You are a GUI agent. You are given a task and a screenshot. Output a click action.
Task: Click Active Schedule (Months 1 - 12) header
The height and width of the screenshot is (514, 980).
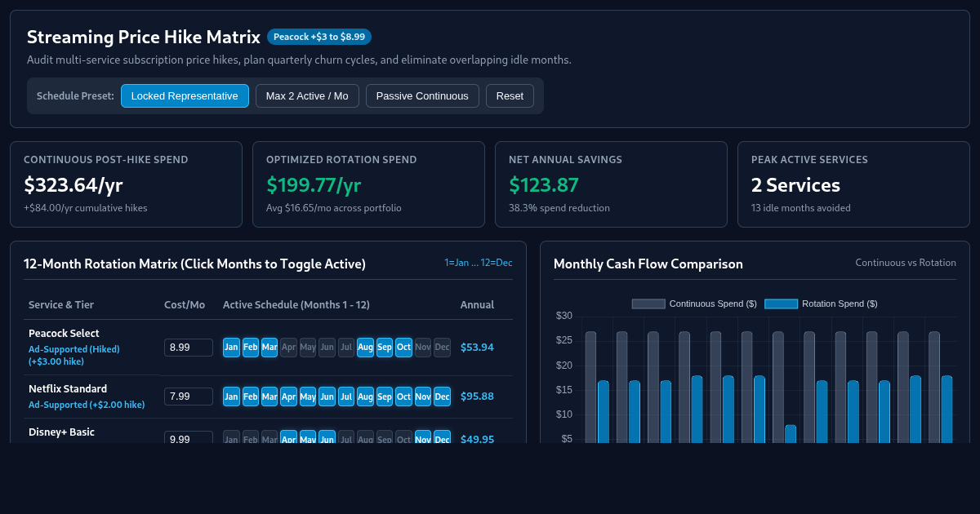tap(296, 305)
